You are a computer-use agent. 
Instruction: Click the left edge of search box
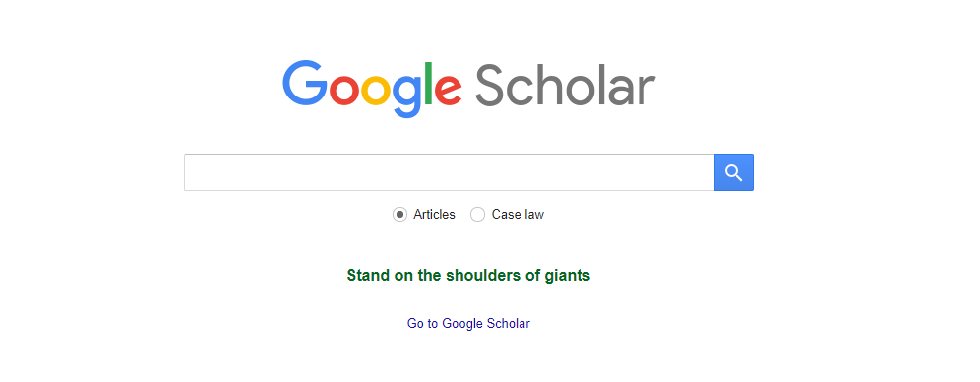[x=188, y=172]
